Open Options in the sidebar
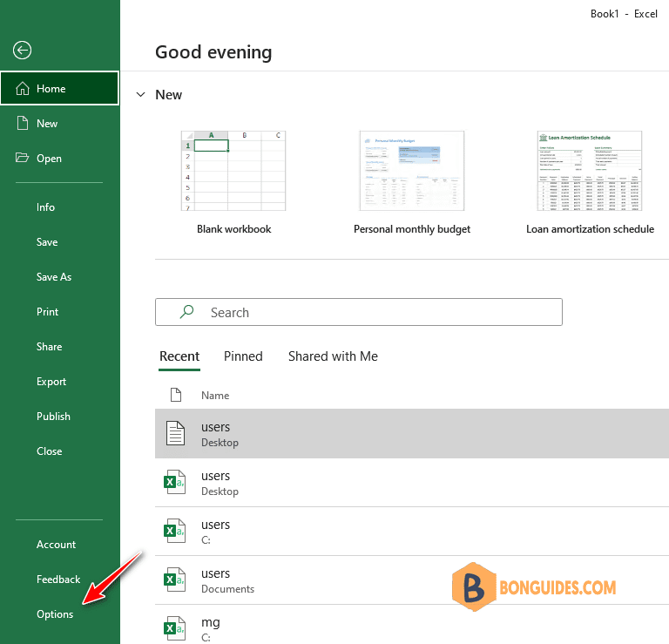 [x=55, y=613]
